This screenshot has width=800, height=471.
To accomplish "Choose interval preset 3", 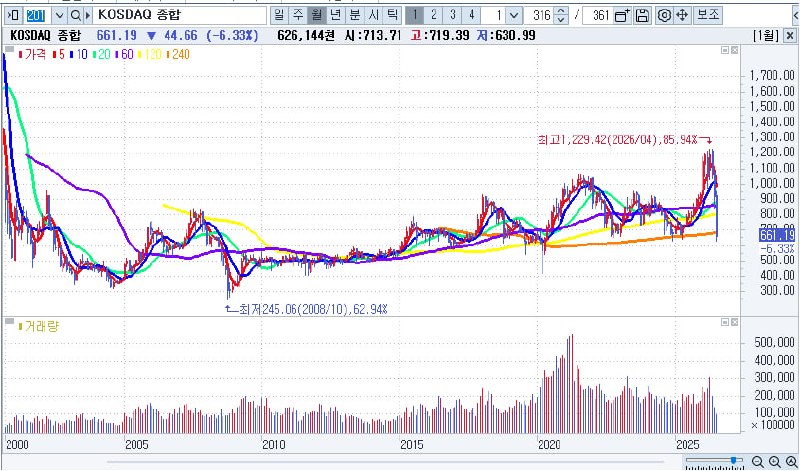I will tap(452, 16).
